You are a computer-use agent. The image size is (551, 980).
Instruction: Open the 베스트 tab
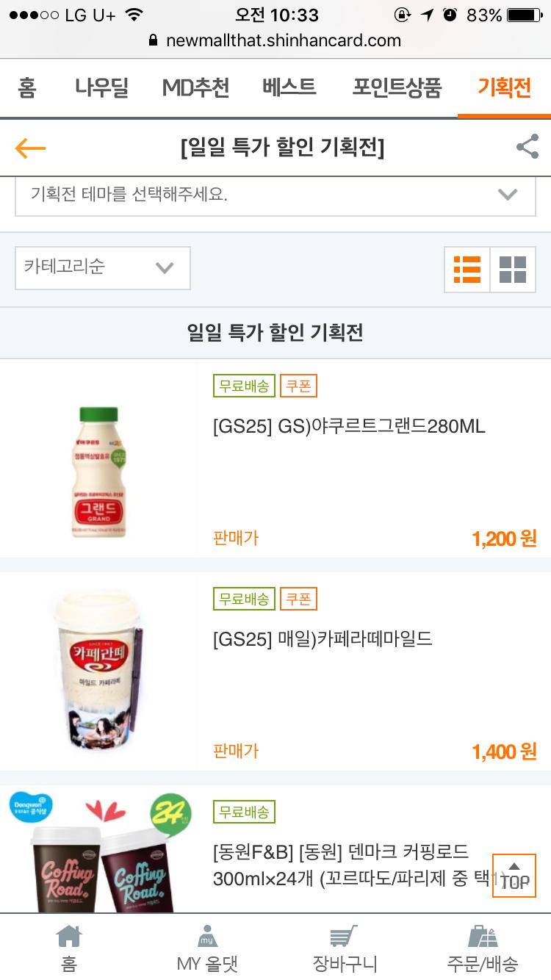[x=289, y=88]
